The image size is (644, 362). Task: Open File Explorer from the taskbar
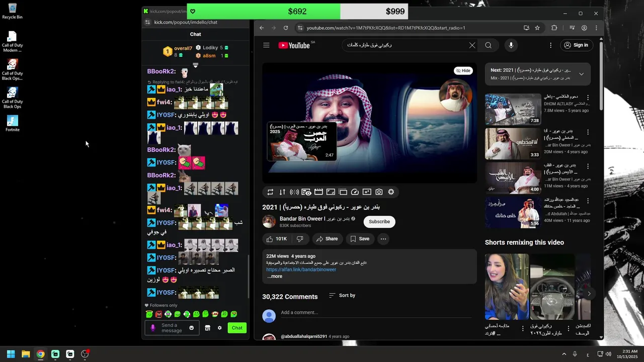[x=26, y=354]
